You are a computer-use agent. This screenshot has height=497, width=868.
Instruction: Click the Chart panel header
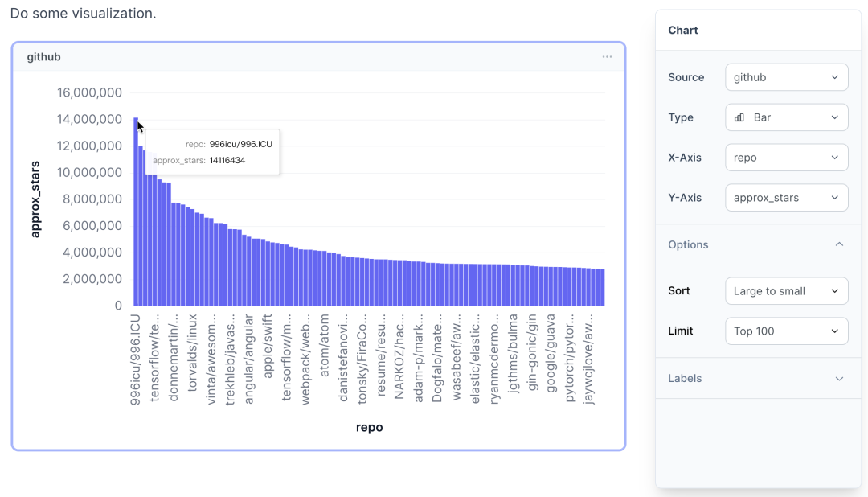pyautogui.click(x=683, y=31)
